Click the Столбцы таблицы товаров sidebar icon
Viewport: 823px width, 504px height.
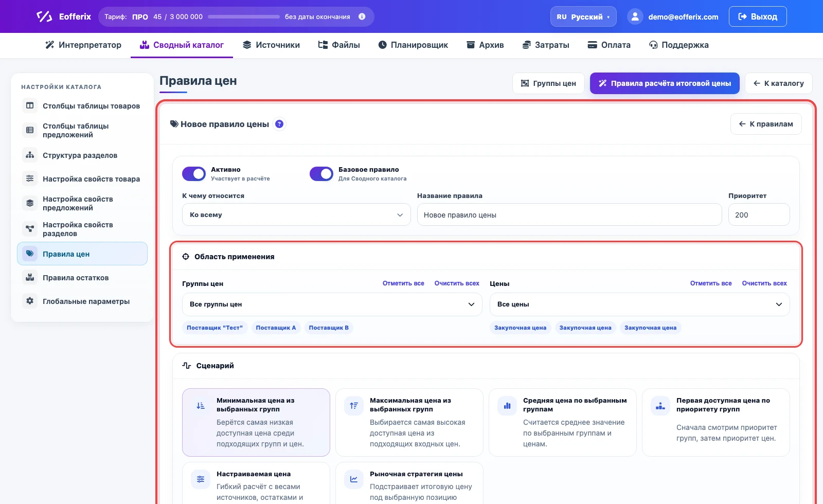(30, 105)
